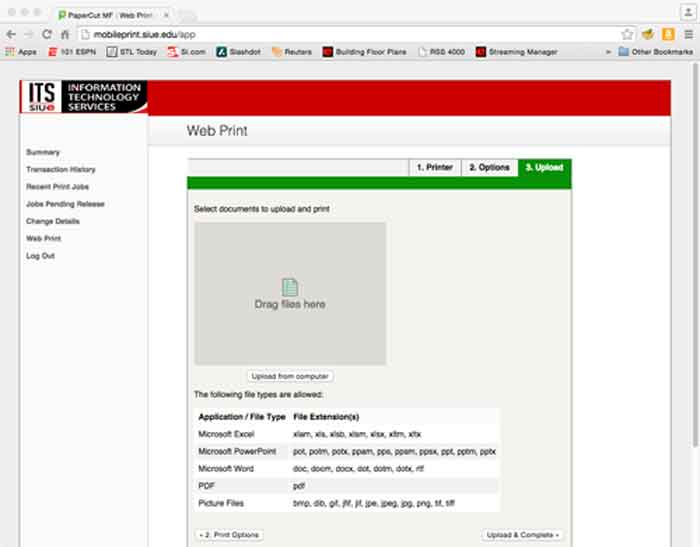Screen dimensions: 700x547
Task: Go to the browser home icon
Action: click(64, 34)
